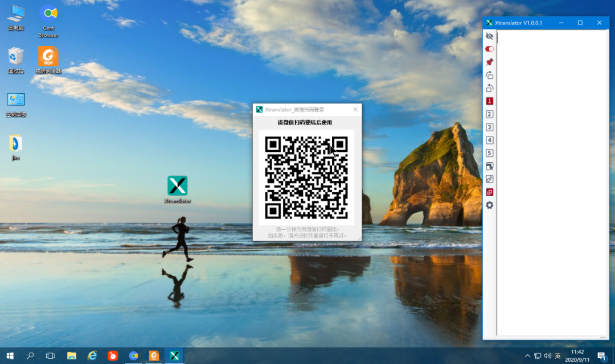Open Cent Browser from the taskbar
This screenshot has height=364, width=615.
click(x=133, y=356)
